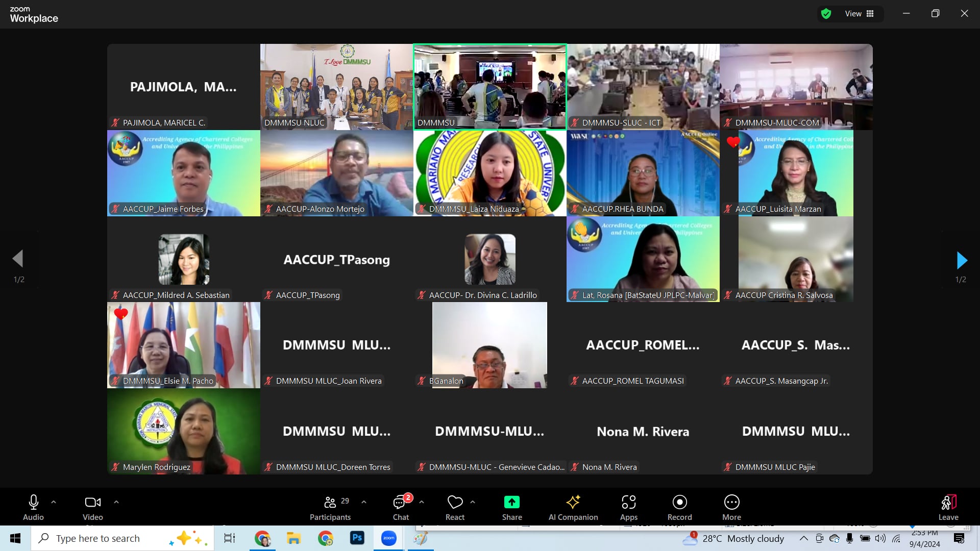Select DMMMSU-SLUC - ICT video tile

pyautogui.click(x=643, y=87)
